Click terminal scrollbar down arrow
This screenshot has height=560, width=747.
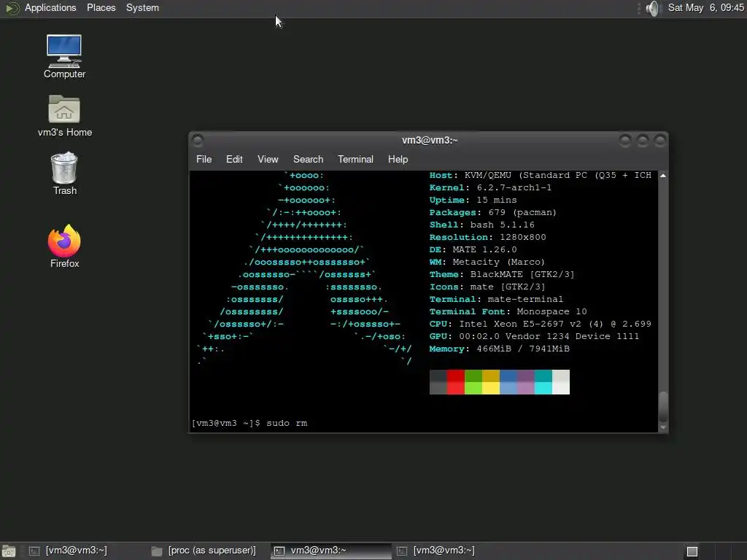(x=662, y=427)
